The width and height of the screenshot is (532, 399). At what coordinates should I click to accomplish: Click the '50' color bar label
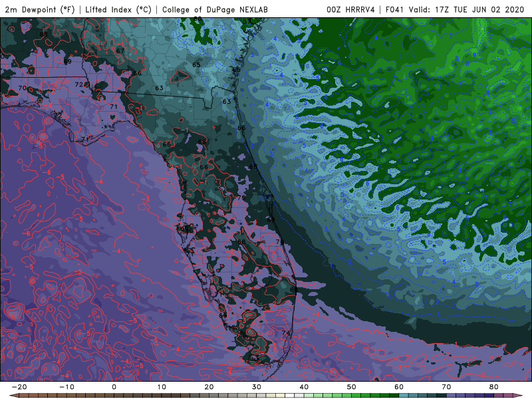352,387
